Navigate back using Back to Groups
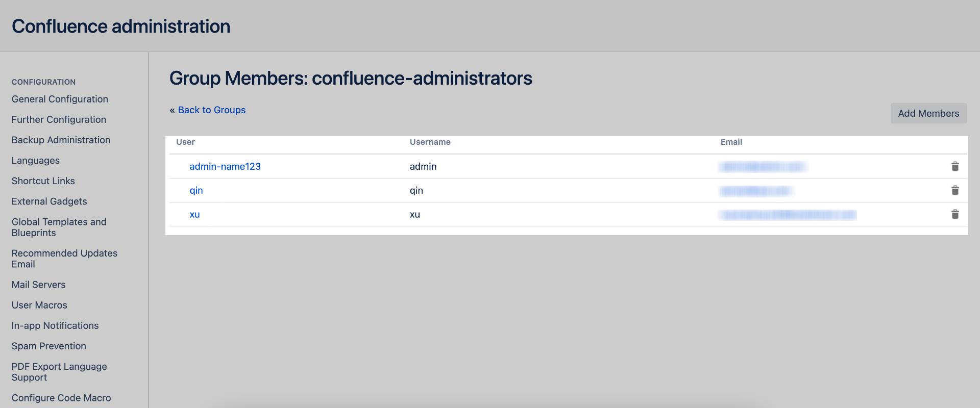 coord(211,110)
